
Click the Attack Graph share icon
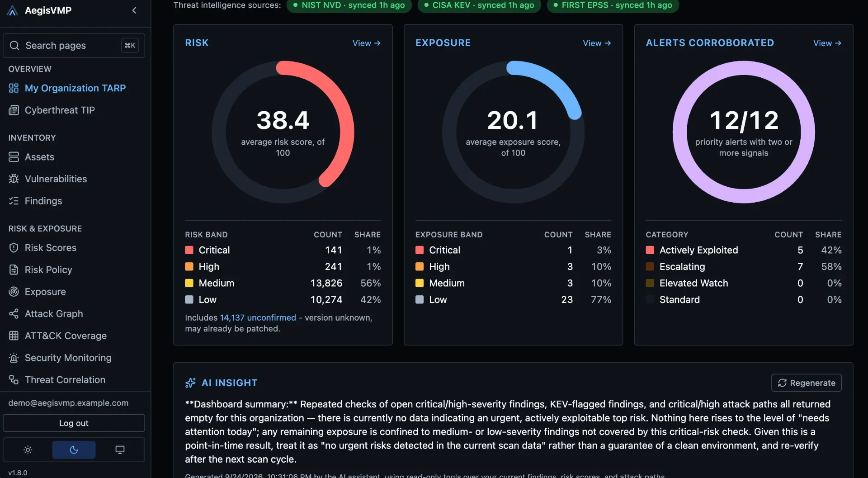14,313
